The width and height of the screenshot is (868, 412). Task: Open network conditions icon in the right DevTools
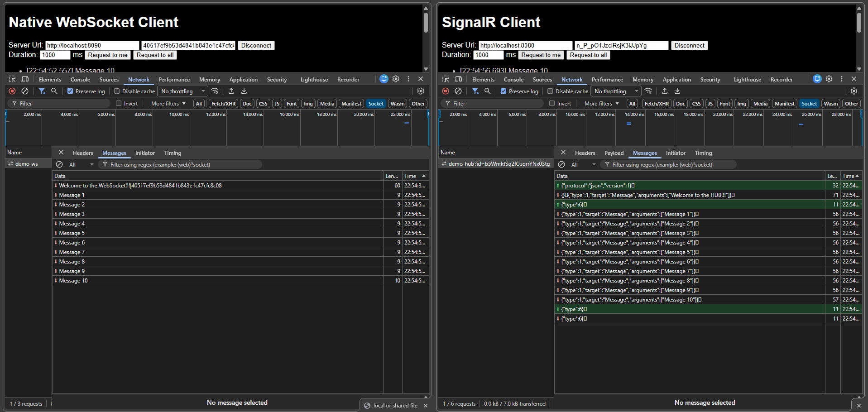point(648,91)
